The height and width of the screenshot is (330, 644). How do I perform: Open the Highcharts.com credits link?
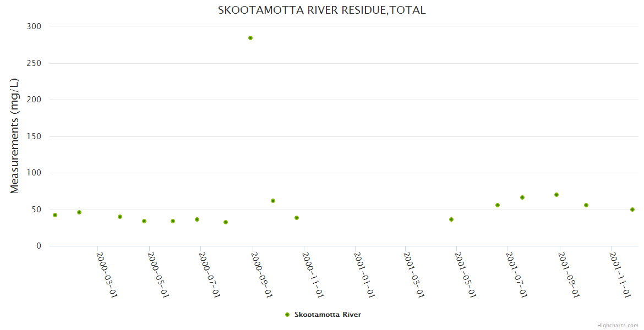pyautogui.click(x=618, y=325)
